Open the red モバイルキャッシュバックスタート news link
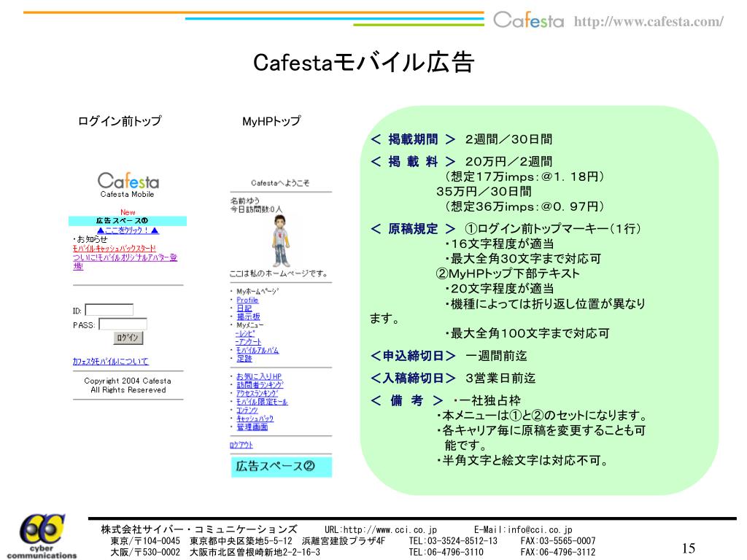 pos(115,249)
